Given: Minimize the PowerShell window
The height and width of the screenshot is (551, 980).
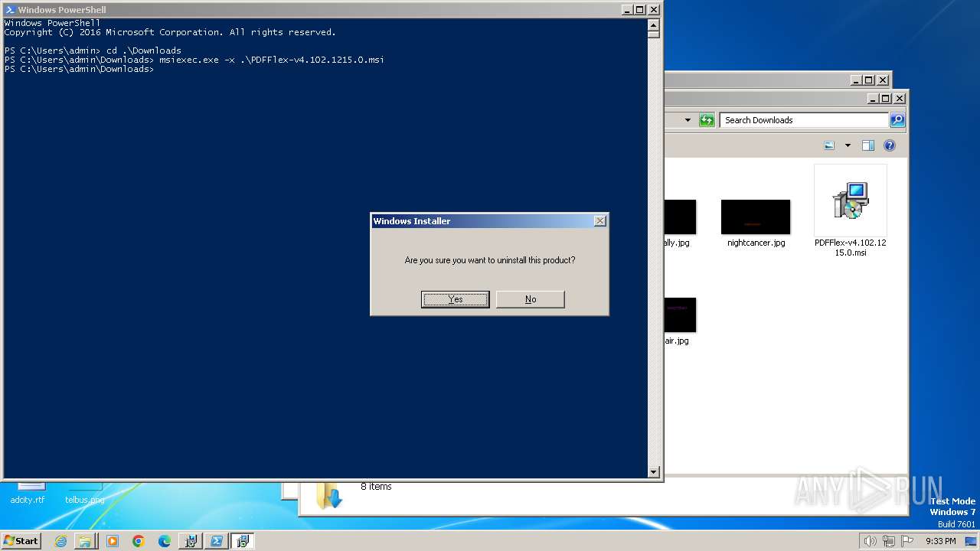Looking at the screenshot, I should (626, 10).
